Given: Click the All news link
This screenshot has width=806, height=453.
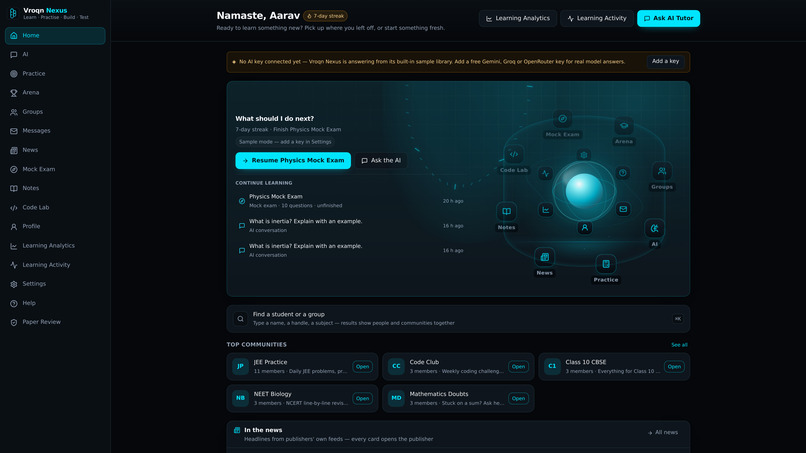Looking at the screenshot, I should tap(663, 432).
